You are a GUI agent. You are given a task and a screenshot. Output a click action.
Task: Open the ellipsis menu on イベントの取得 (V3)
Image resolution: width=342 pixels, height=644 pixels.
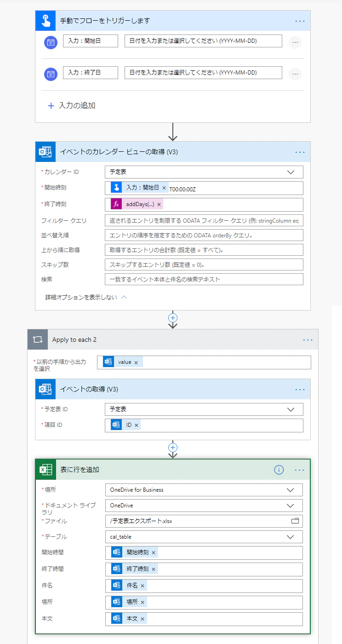(300, 389)
